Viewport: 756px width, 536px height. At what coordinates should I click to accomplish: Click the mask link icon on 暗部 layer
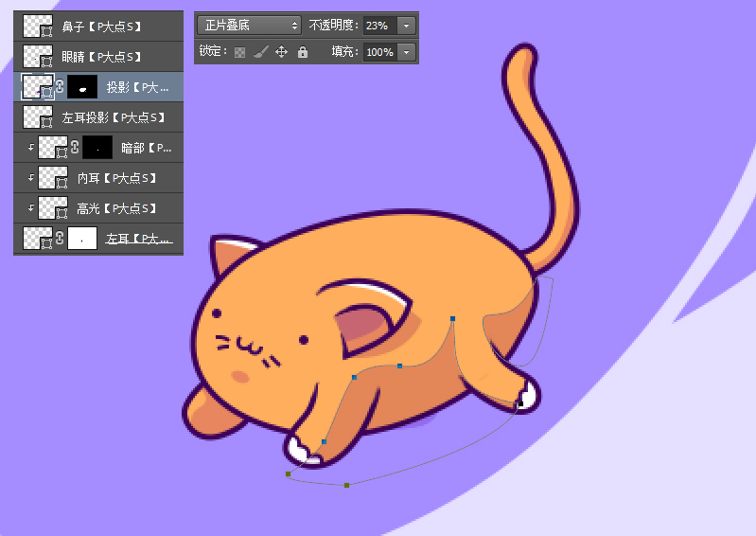(x=75, y=148)
